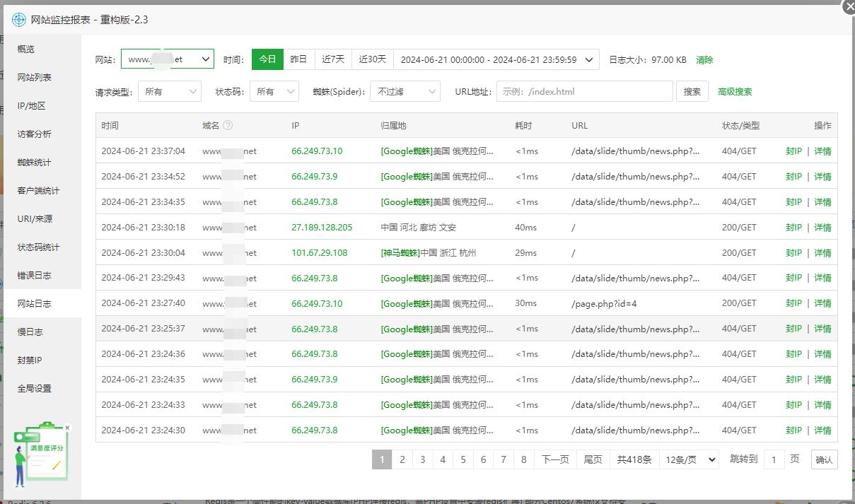The image size is (855, 504).
Task: Open 高级搜索 options
Action: pyautogui.click(x=735, y=91)
